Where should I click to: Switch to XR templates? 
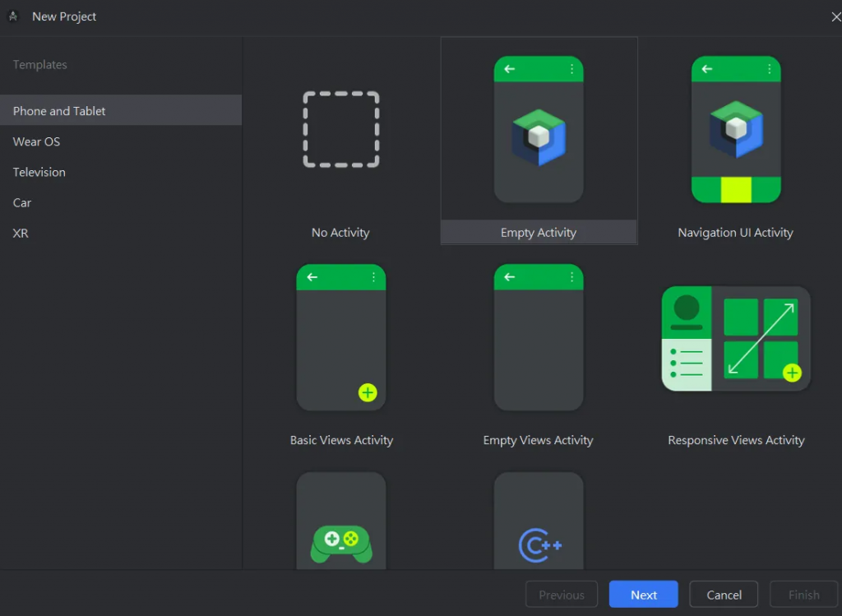(121, 233)
